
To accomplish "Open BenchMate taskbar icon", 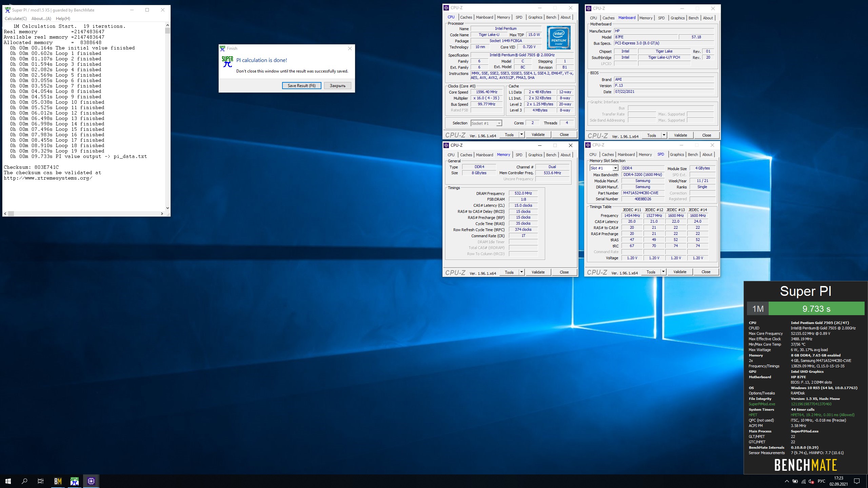I will 58,481.
